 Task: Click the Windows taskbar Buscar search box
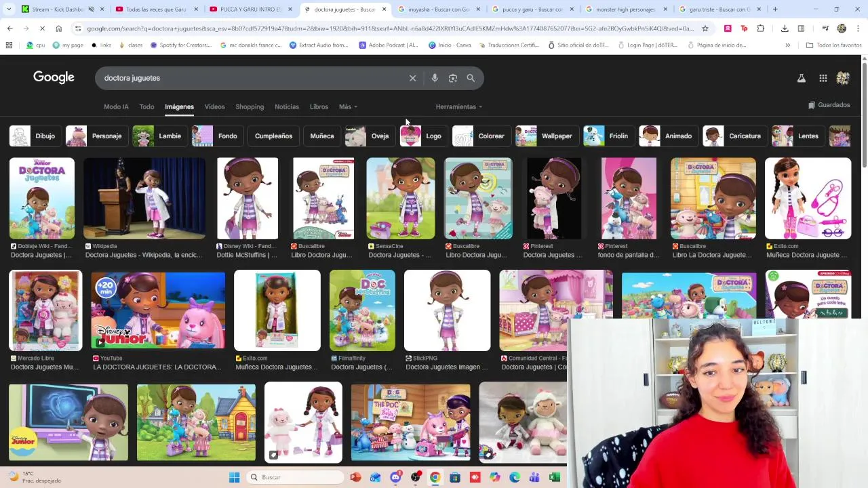[294, 477]
